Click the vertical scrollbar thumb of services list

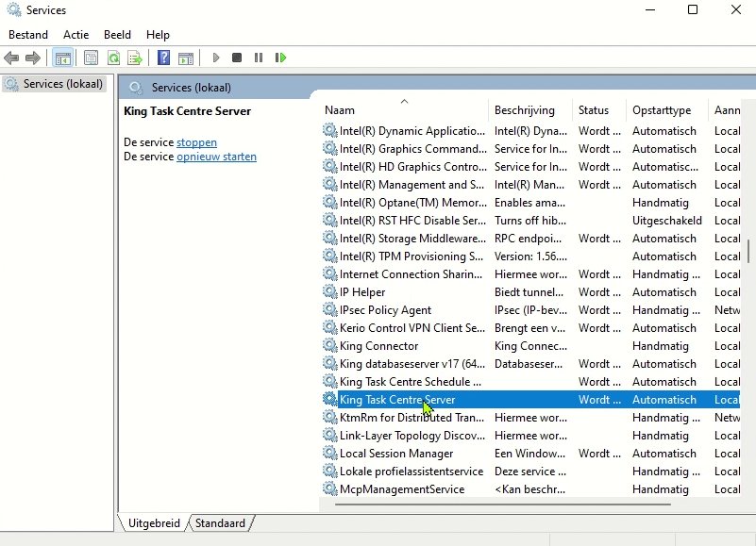[x=748, y=251]
